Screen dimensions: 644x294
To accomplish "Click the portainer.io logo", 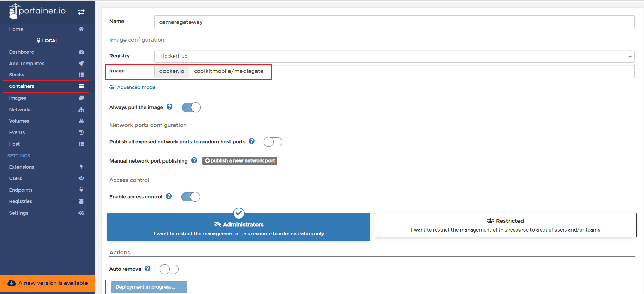I will (x=37, y=11).
